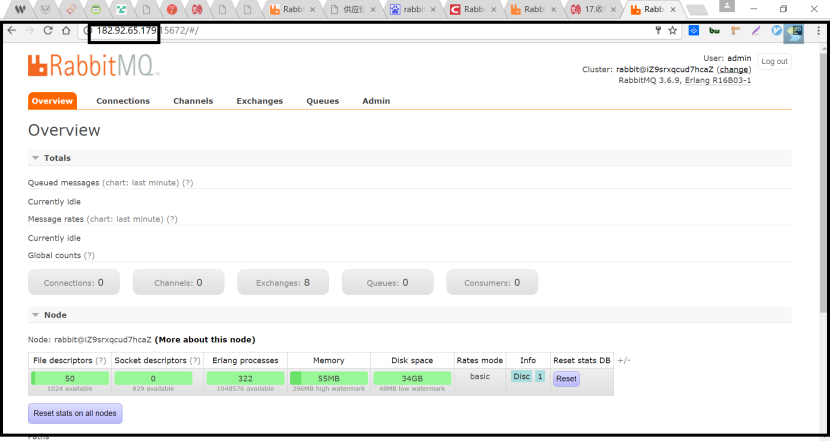
Task: Log out of admin account
Action: click(774, 61)
